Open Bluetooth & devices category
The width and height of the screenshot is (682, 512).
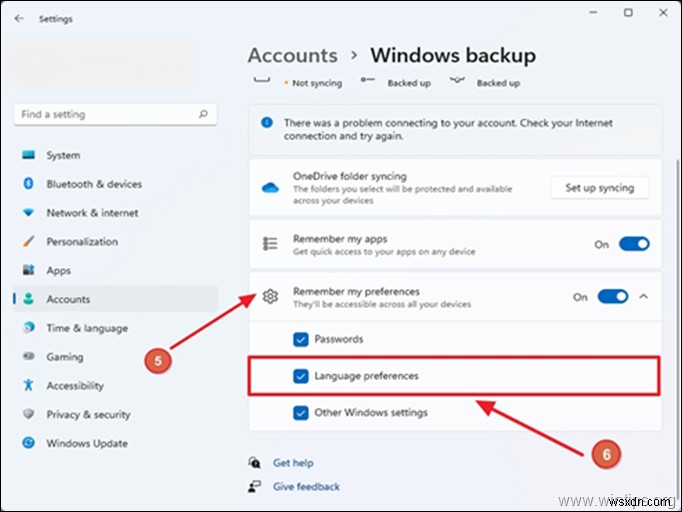(x=116, y=184)
